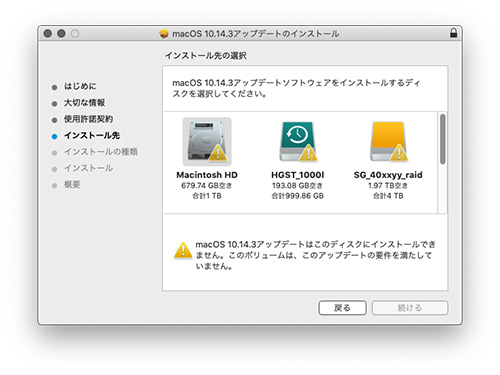Click the 合計4 TB total text
Screen dimensions: 500x375
tap(388, 196)
